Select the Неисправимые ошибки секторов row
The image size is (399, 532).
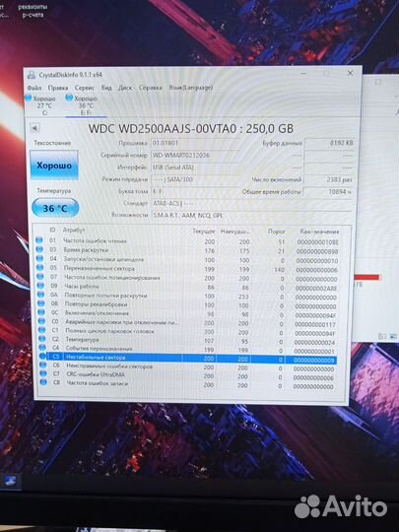tap(187, 367)
